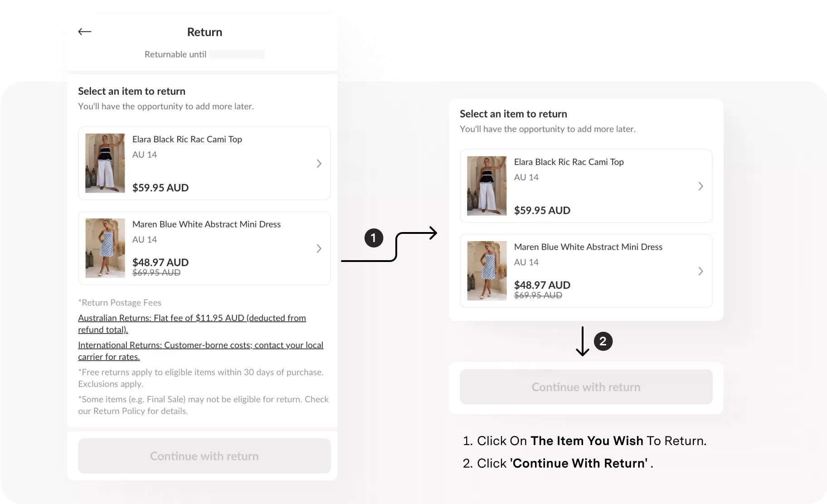Open the Australian Returns flat fee link
Screen dimensions: 827x504
pos(192,324)
